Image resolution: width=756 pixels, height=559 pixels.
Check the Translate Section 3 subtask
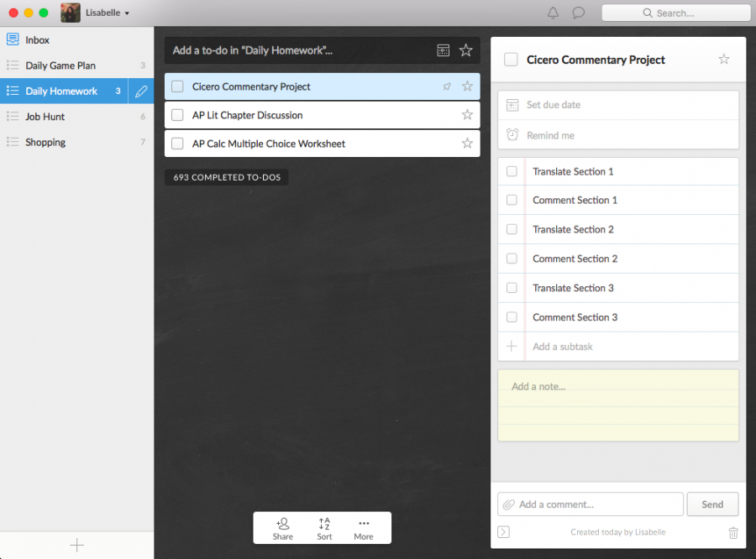pyautogui.click(x=512, y=288)
